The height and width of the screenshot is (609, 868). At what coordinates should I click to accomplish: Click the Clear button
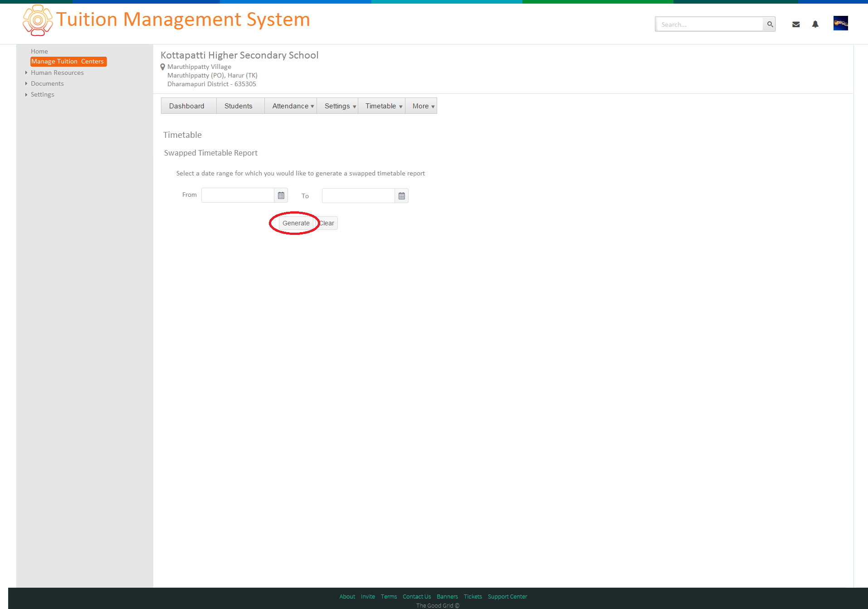coord(327,223)
